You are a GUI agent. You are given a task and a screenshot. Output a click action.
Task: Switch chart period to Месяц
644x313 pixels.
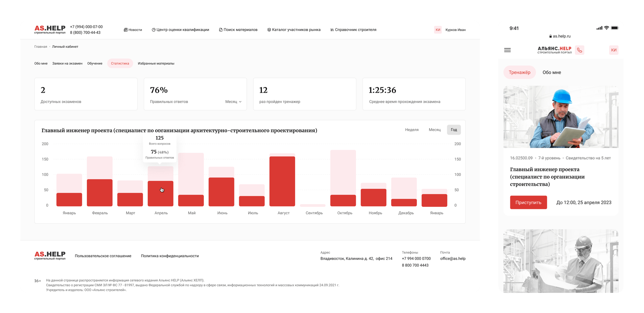(434, 130)
